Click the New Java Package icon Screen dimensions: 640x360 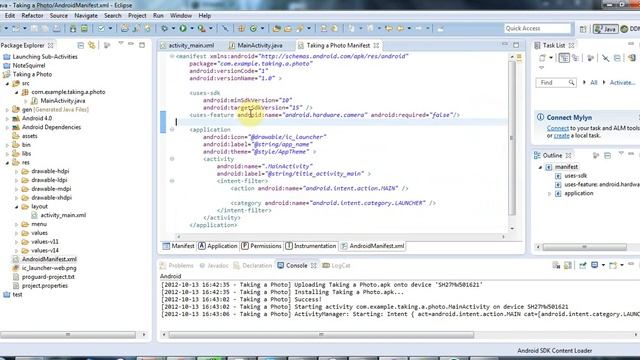[x=242, y=29]
